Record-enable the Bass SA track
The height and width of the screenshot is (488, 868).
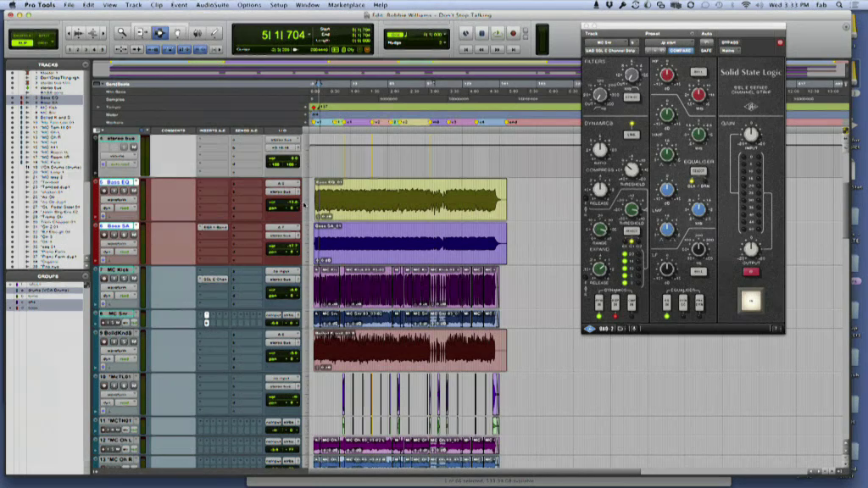point(104,235)
